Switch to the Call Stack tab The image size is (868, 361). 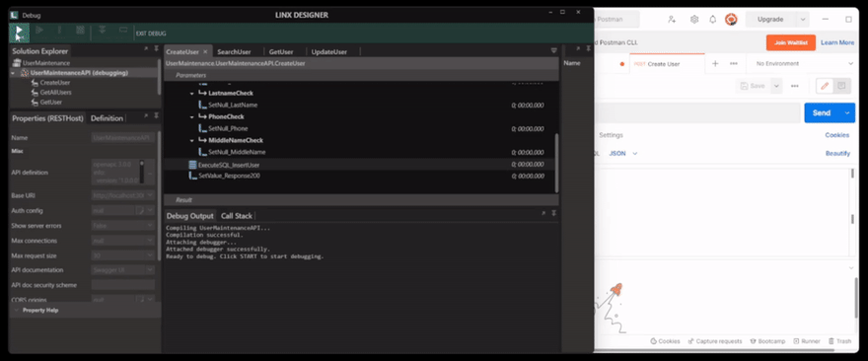tap(237, 216)
